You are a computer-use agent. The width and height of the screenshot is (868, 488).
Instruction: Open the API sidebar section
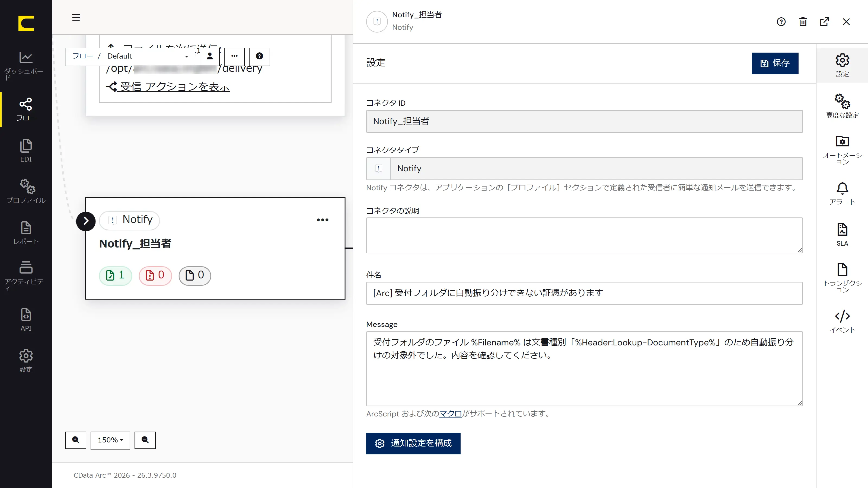tap(26, 319)
